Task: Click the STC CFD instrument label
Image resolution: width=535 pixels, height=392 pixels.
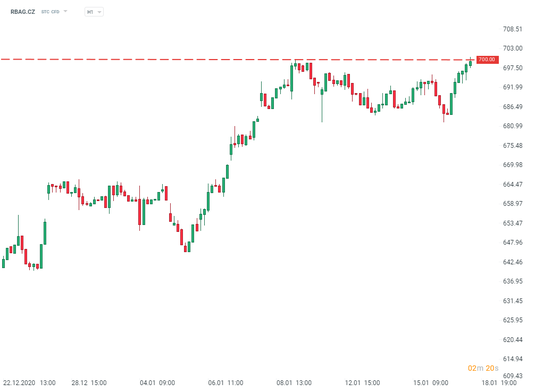Action: [50, 12]
